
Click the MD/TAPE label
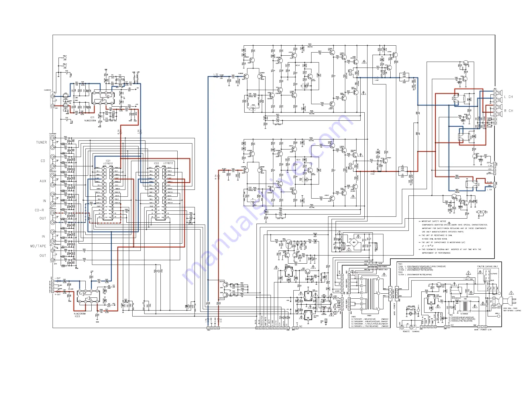click(38, 246)
